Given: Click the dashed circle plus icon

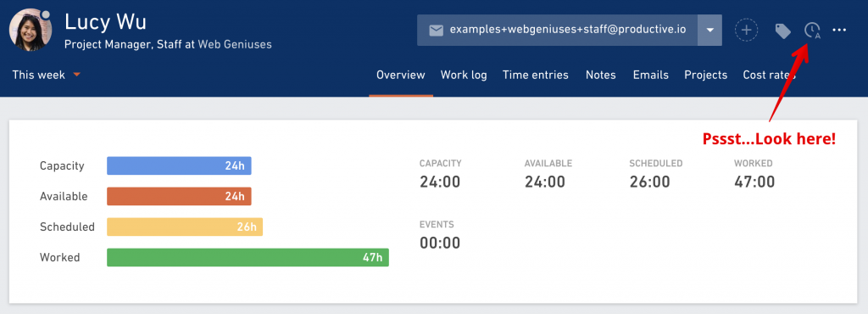Looking at the screenshot, I should coord(746,30).
